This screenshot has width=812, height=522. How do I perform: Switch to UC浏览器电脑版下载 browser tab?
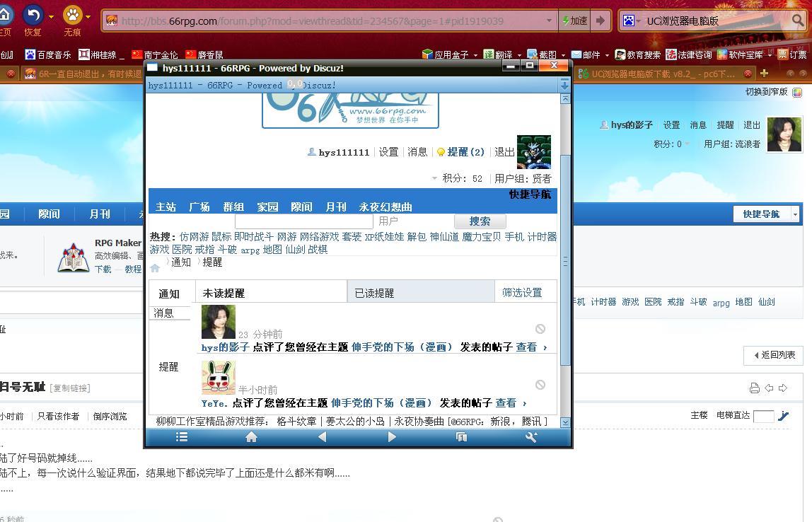click(663, 74)
